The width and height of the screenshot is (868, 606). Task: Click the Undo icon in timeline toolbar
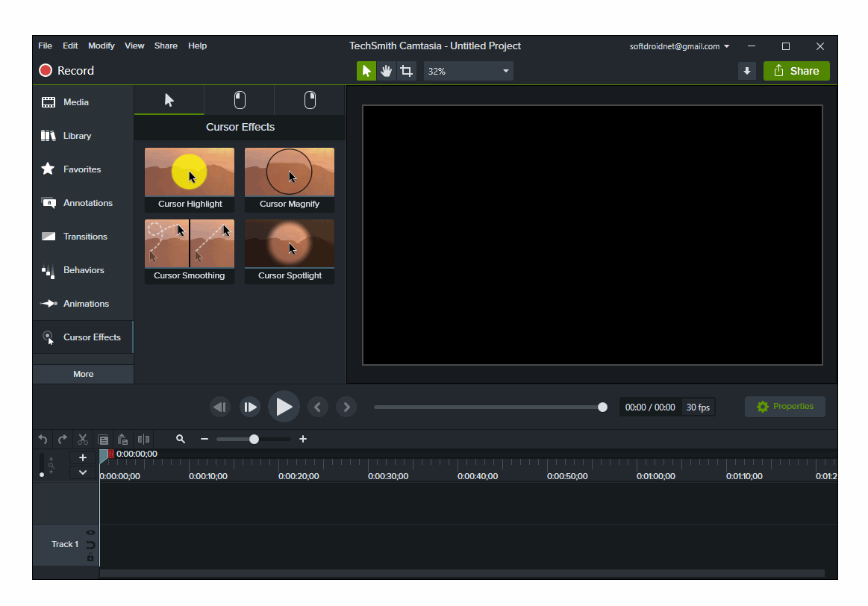pyautogui.click(x=43, y=440)
